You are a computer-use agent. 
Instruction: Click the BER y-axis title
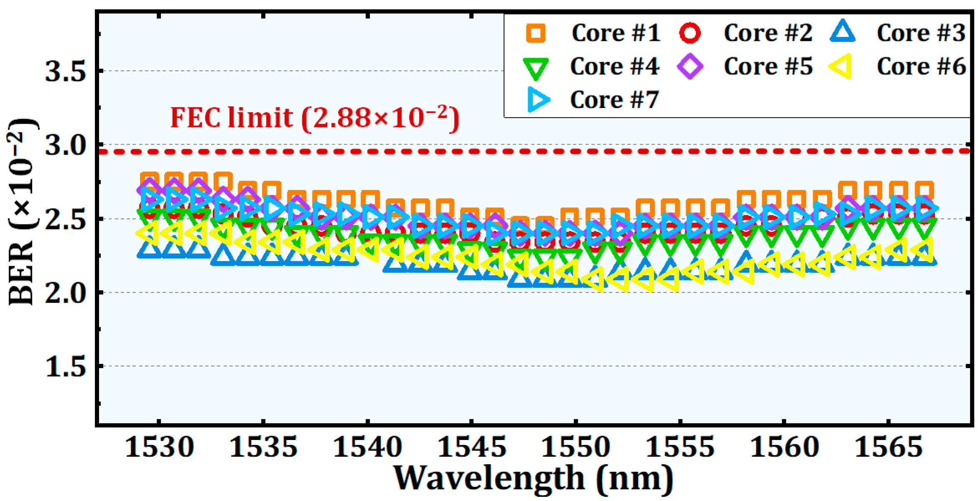[22, 212]
